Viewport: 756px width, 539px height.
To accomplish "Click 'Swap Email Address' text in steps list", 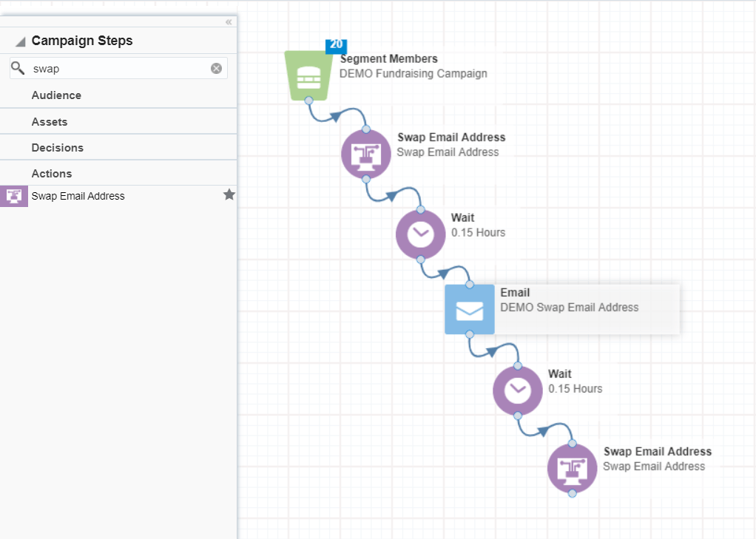I will [78, 196].
